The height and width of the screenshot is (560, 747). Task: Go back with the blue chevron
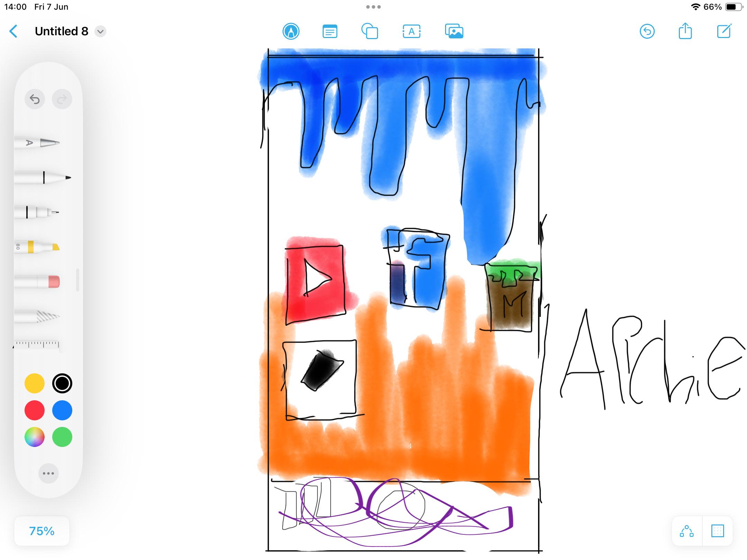coord(13,31)
